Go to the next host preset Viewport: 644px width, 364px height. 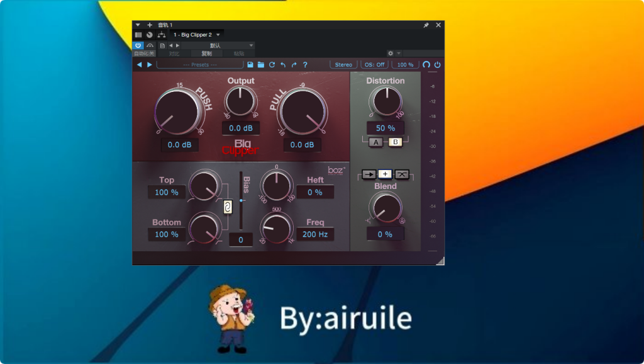pos(177,45)
